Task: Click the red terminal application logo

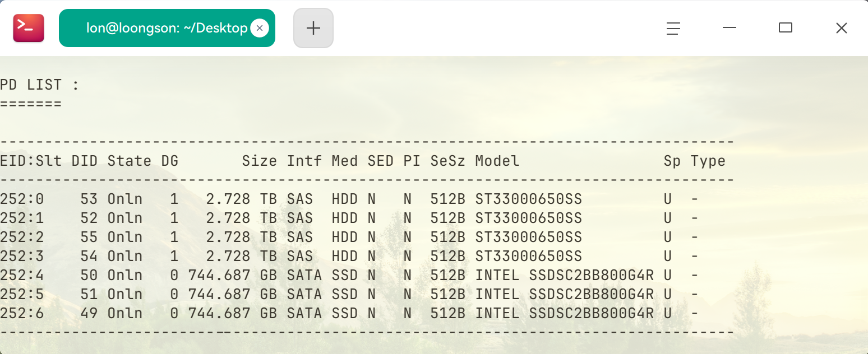Action: tap(28, 27)
